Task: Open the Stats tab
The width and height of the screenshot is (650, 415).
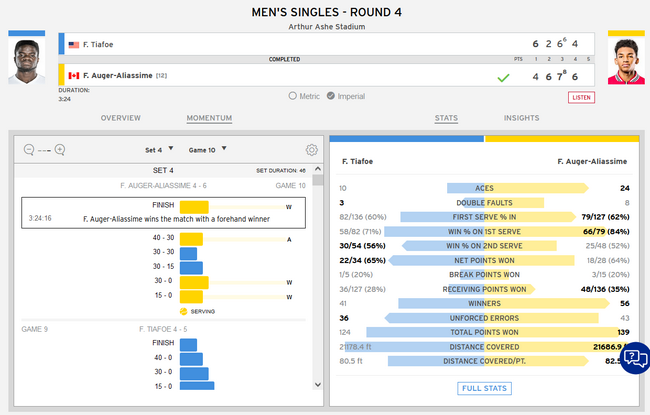Action: point(446,118)
